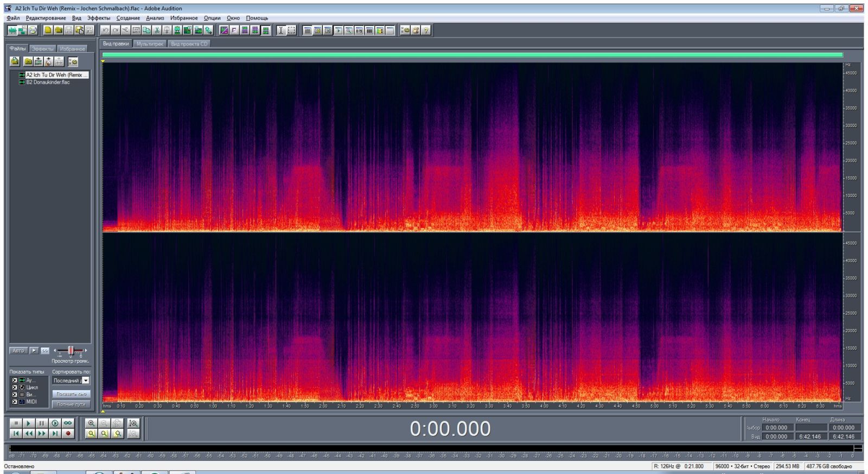The width and height of the screenshot is (868, 474).
Task: Toggle Video file type checkbox
Action: tap(15, 395)
